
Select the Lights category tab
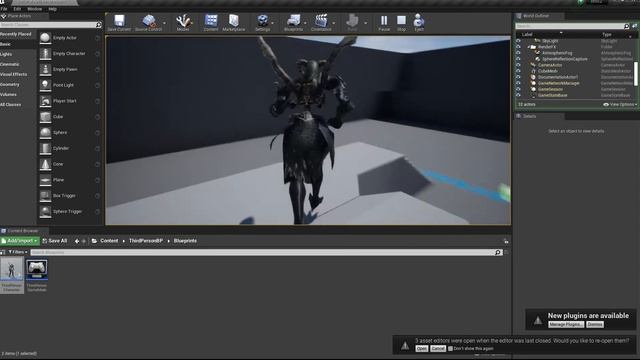point(6,54)
